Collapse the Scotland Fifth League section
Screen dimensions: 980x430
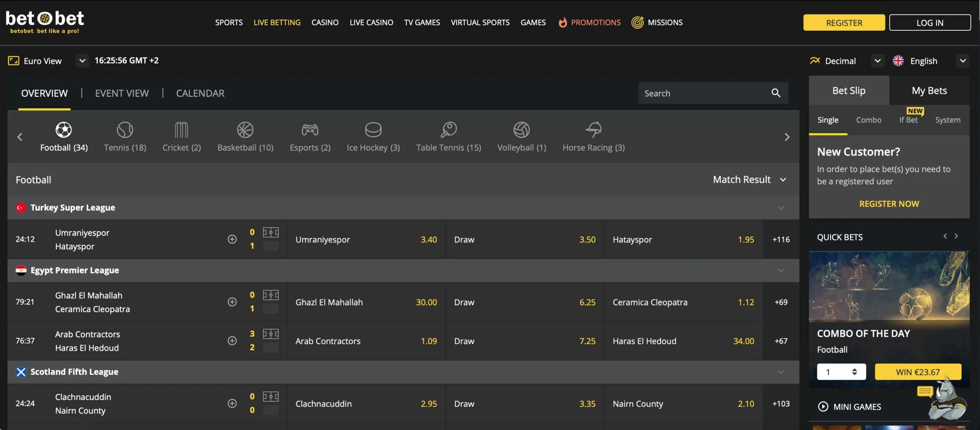click(x=781, y=372)
